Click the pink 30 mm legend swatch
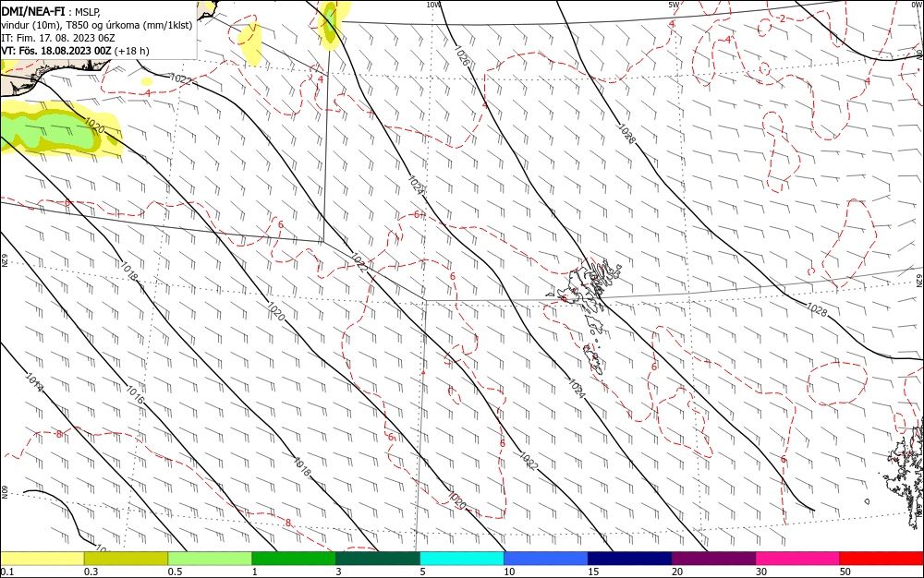This screenshot has height=578, width=924. (797, 559)
